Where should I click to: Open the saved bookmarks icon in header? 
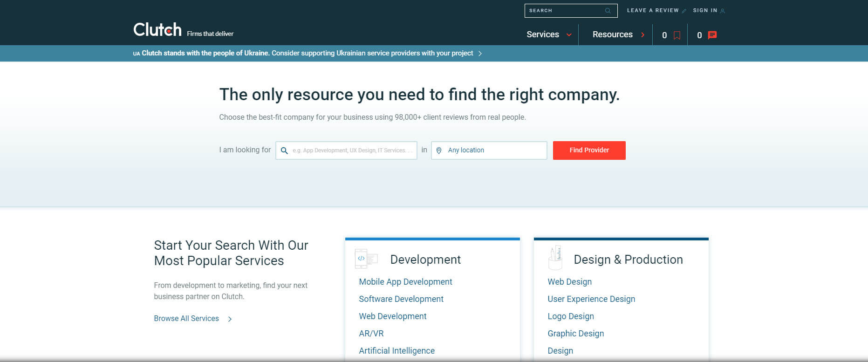[x=677, y=35]
